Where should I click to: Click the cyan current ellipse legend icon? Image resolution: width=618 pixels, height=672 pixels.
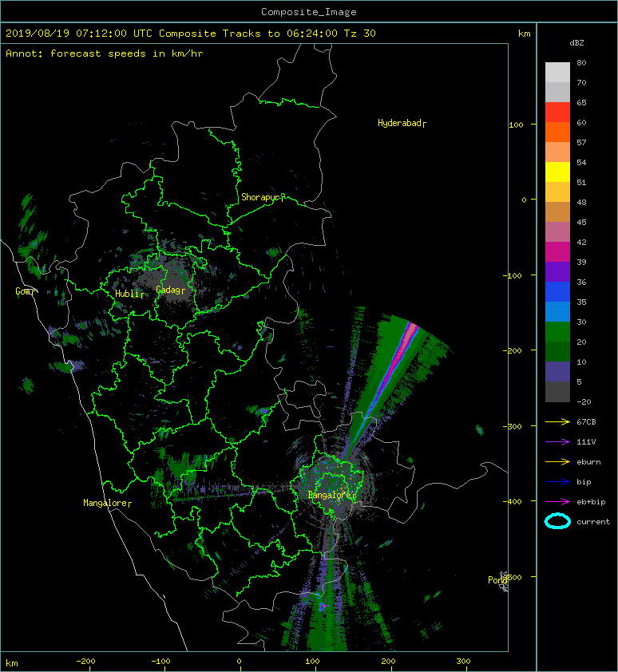click(x=557, y=521)
